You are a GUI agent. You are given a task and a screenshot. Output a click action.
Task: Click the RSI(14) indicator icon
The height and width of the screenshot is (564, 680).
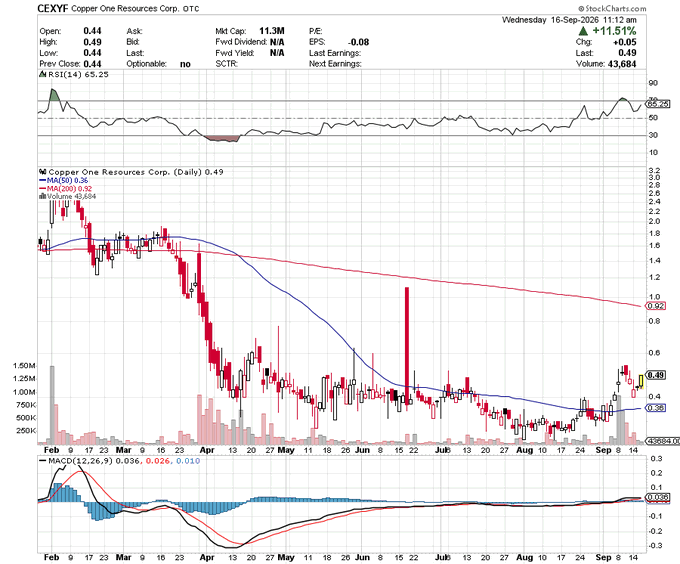click(x=42, y=75)
